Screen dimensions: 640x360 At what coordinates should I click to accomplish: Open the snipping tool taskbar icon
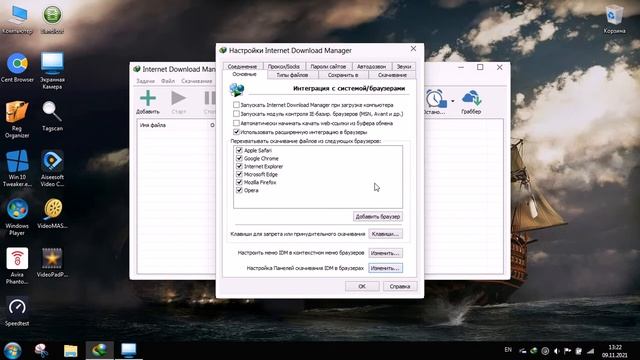[41, 351]
